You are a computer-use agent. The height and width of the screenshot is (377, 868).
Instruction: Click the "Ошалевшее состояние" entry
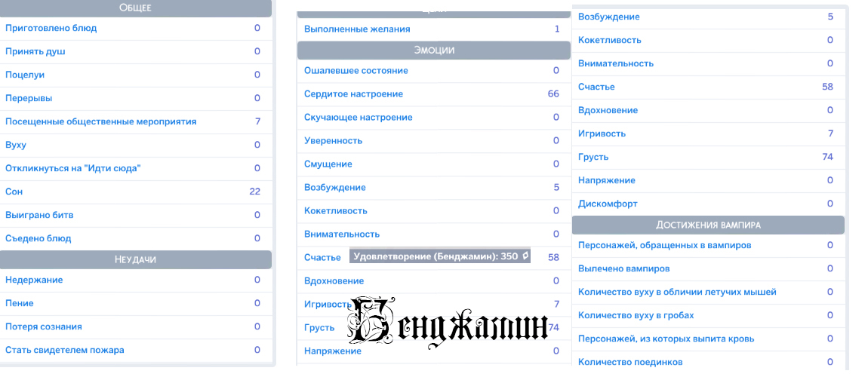tap(433, 71)
